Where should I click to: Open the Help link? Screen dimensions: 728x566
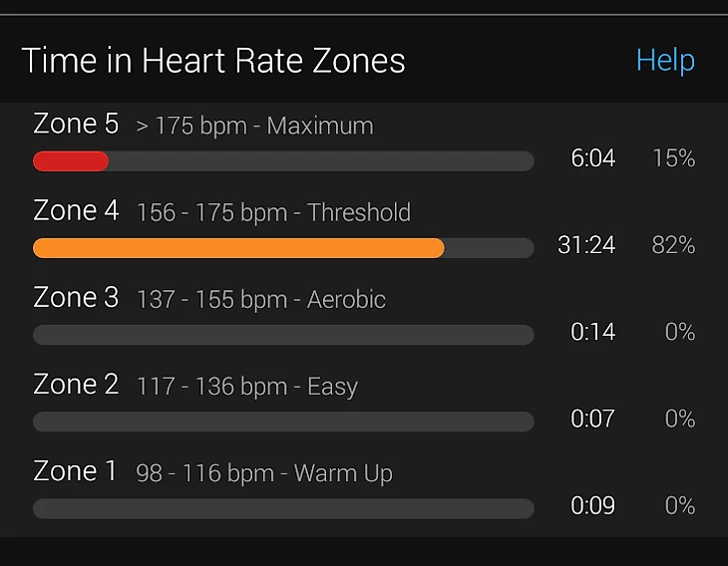[x=665, y=60]
